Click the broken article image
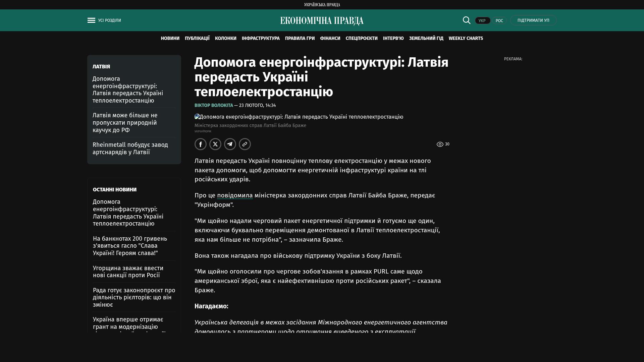 pyautogui.click(x=197, y=117)
